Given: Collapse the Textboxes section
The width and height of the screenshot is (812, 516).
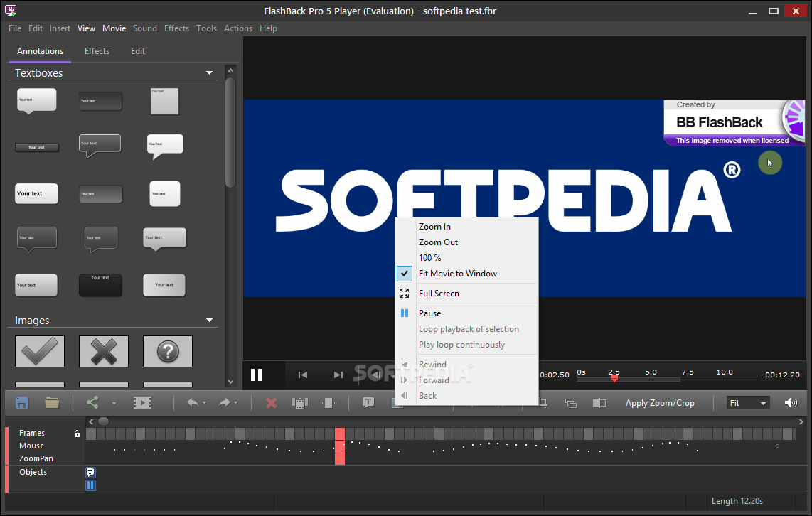Looking at the screenshot, I should (x=209, y=73).
